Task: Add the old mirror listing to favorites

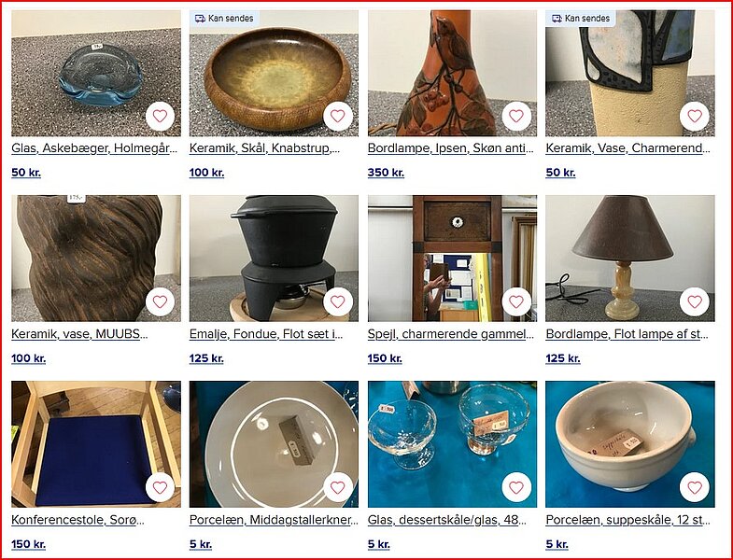Action: (516, 302)
